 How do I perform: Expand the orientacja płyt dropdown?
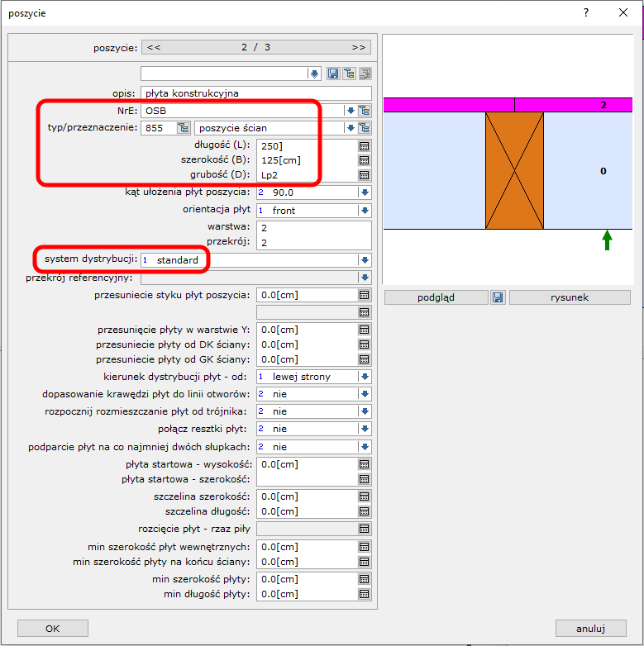pos(364,211)
